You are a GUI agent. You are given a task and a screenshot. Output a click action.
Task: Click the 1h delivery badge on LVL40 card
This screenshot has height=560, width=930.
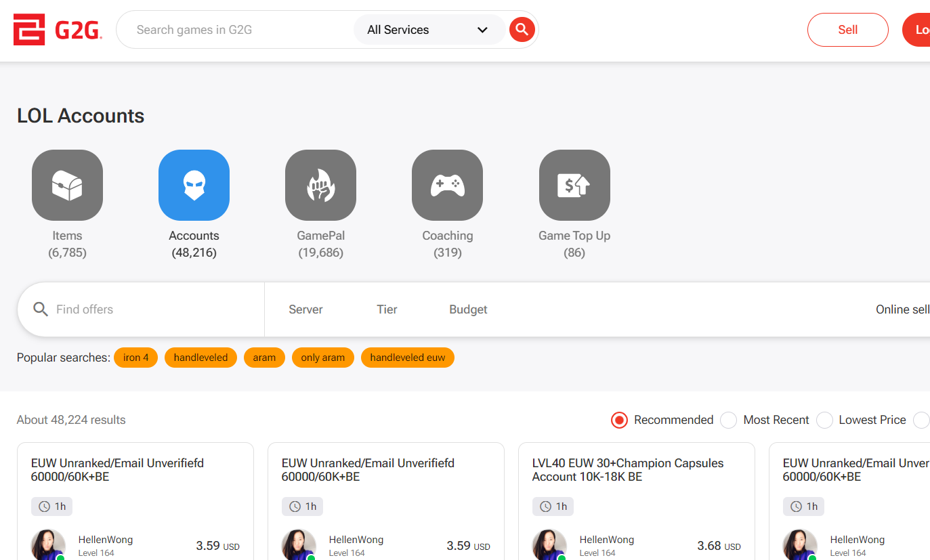click(x=553, y=507)
